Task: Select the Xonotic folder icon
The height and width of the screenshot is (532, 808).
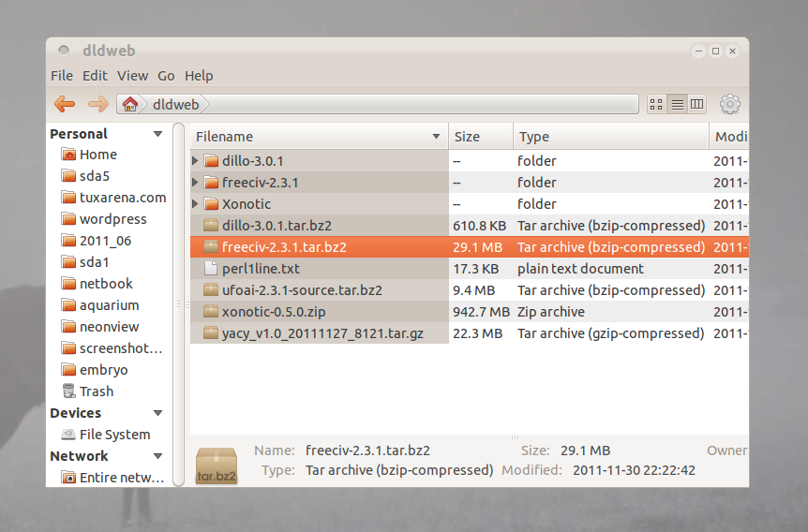Action: 211,204
